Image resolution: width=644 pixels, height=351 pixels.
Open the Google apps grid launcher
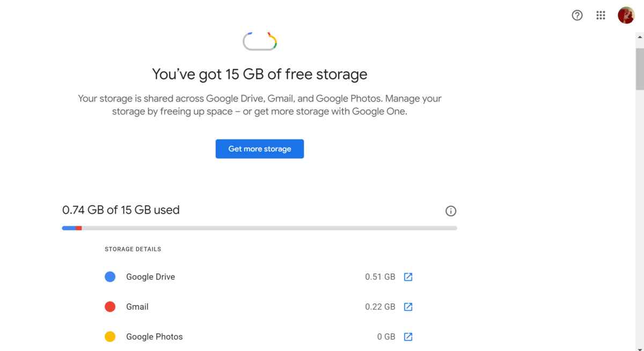tap(601, 16)
